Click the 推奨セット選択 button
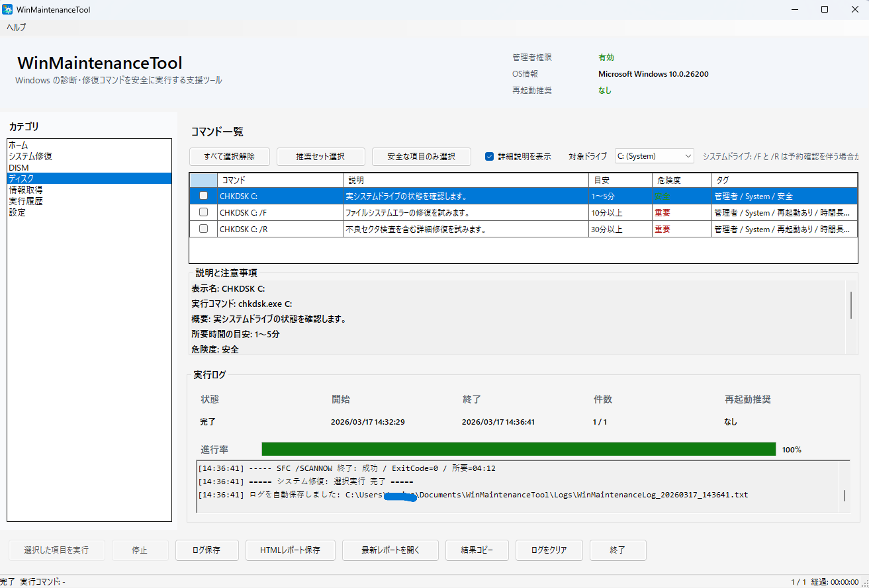Viewport: 869px width, 588px height. click(x=320, y=156)
